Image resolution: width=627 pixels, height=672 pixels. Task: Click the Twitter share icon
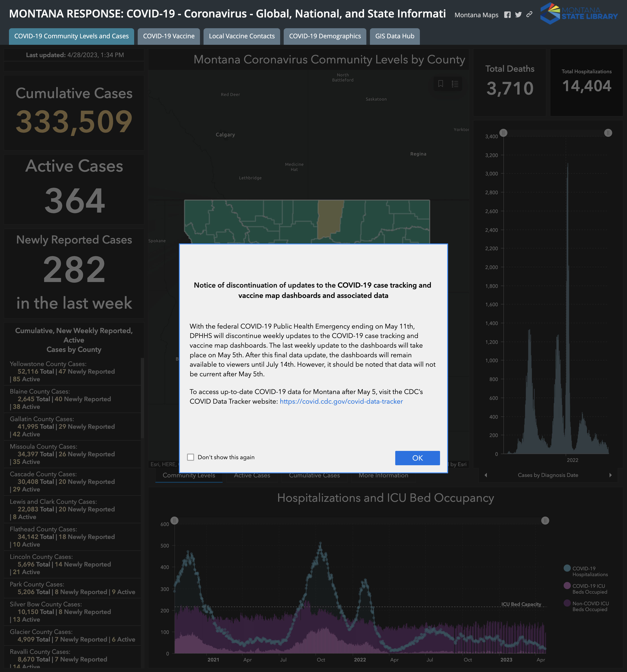pyautogui.click(x=518, y=15)
